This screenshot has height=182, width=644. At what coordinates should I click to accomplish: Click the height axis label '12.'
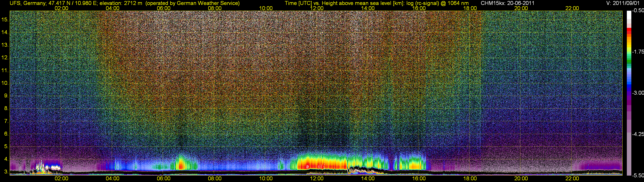click(x=5, y=58)
